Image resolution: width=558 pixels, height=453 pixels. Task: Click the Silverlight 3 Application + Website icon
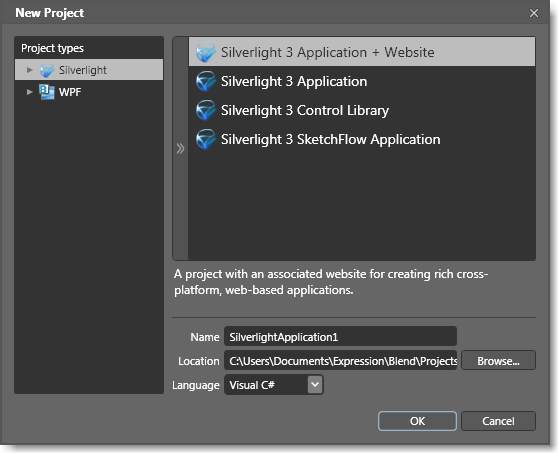pyautogui.click(x=205, y=52)
